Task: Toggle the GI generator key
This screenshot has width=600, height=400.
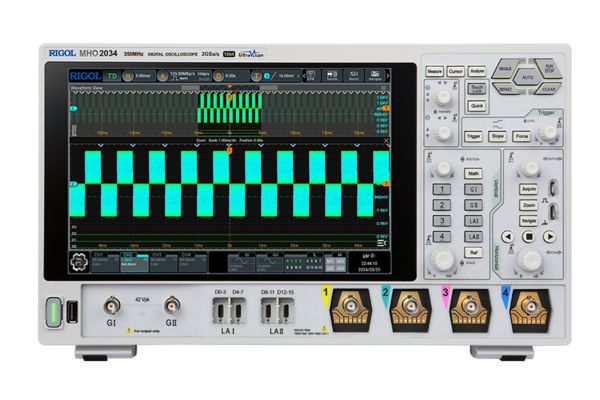Action: [473, 189]
